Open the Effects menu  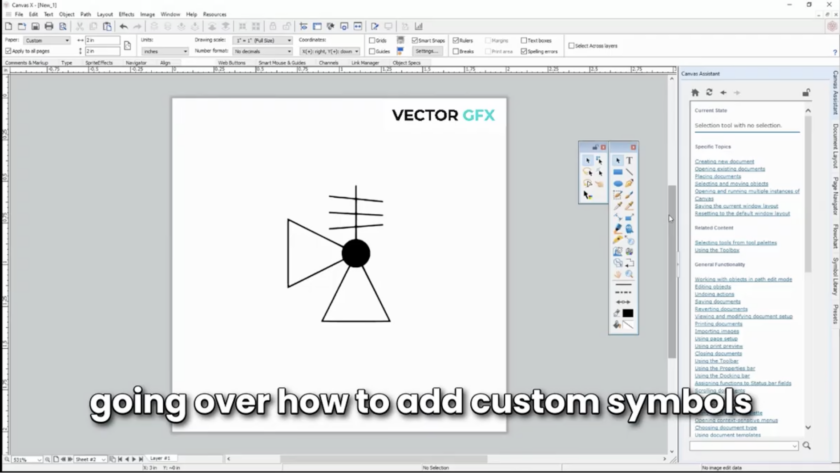126,14
